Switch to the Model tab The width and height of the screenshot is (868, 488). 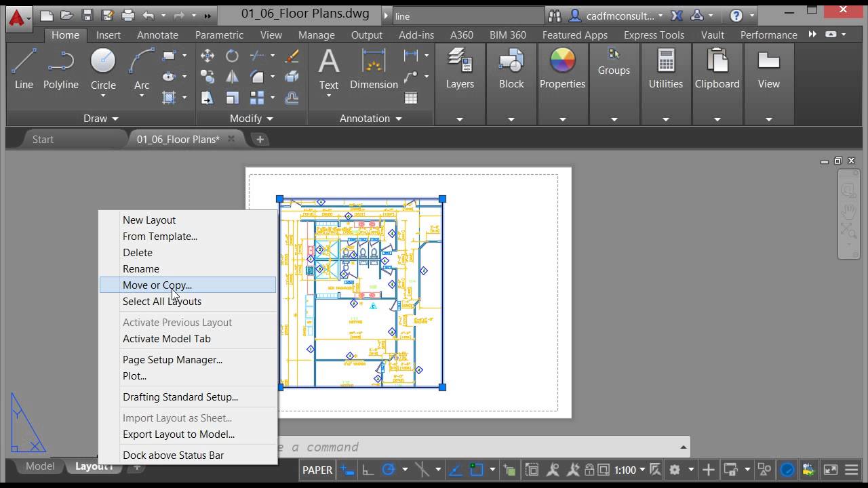click(39, 466)
